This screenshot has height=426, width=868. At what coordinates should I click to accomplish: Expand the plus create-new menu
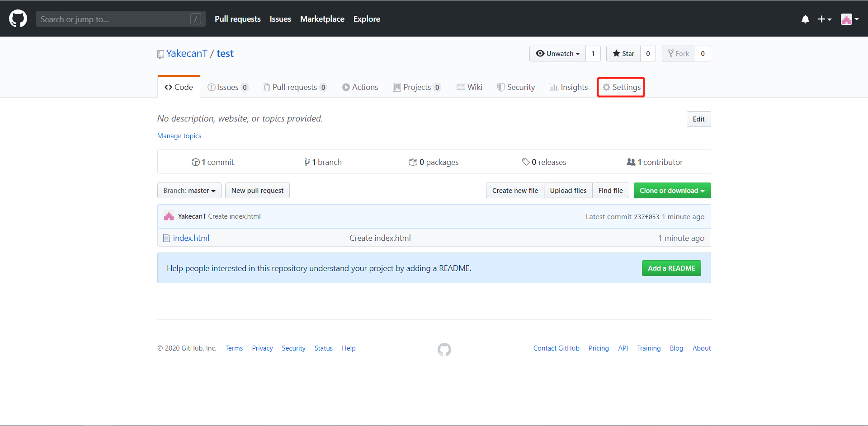825,19
